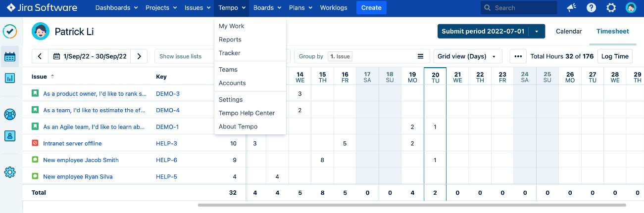Expand the Grid view (Days) dropdown
644x213 pixels.
coord(467,56)
